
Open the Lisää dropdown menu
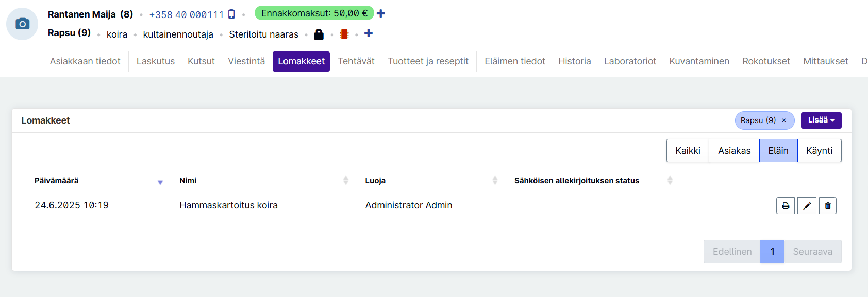pos(821,120)
